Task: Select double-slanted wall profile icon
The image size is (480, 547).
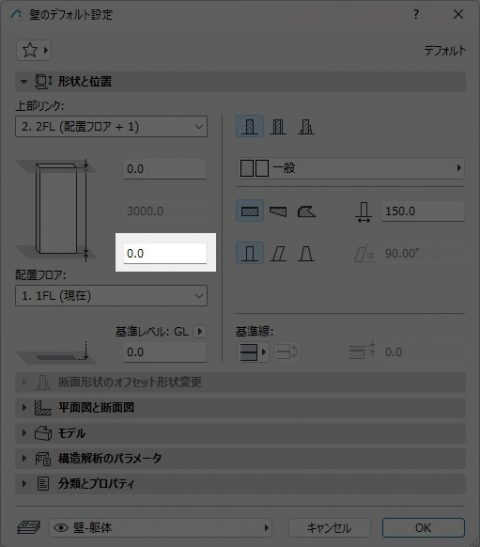Action: (306, 254)
